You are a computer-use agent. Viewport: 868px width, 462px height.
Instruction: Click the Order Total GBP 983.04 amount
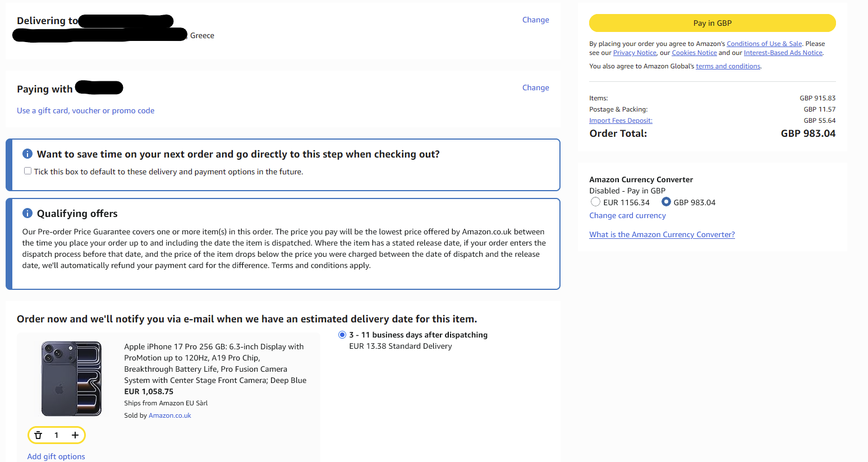(808, 133)
